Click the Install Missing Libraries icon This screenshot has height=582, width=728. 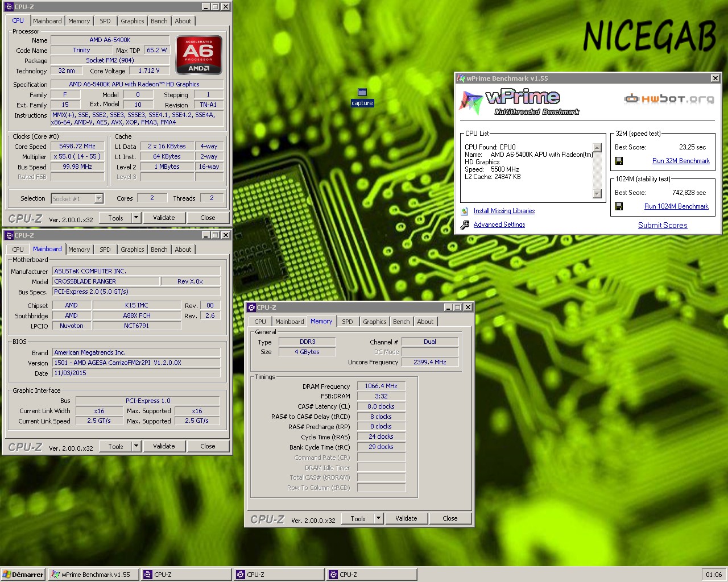465,211
